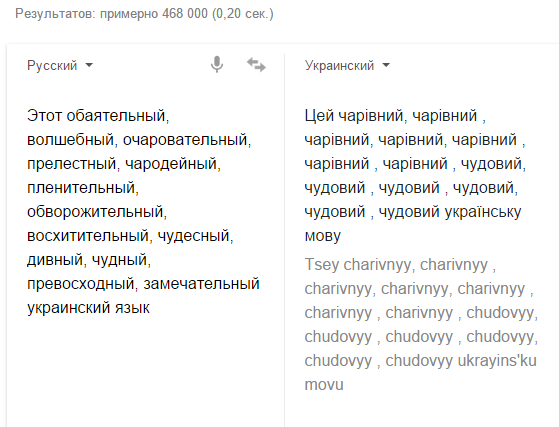Click the translated word мову
This screenshot has height=427, width=559.
pos(323,236)
